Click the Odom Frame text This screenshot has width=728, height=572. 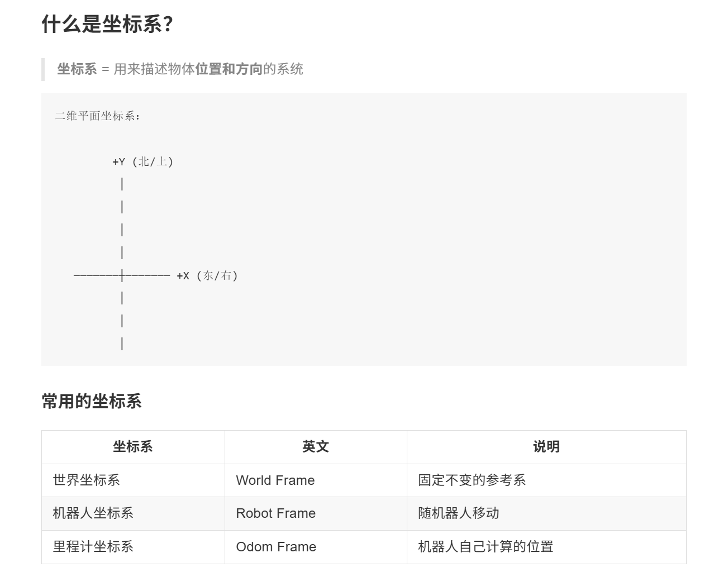276,547
